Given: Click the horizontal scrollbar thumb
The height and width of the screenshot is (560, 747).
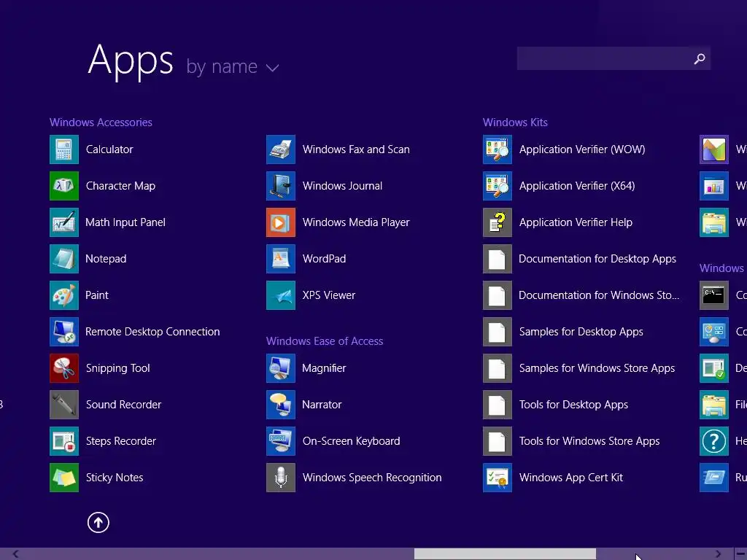Looking at the screenshot, I should point(505,554).
